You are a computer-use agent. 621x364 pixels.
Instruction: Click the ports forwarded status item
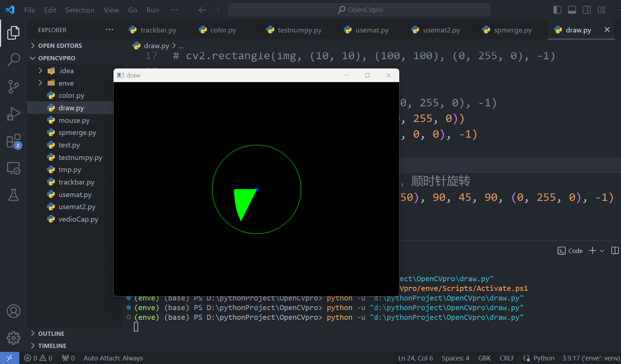68,358
